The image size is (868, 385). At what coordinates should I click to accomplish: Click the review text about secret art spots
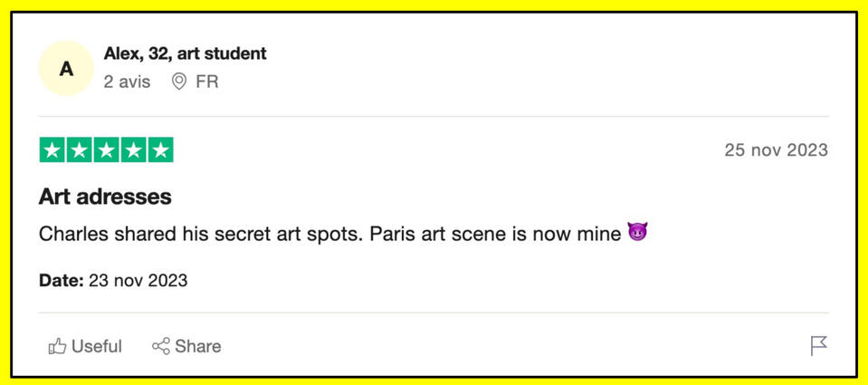point(330,234)
